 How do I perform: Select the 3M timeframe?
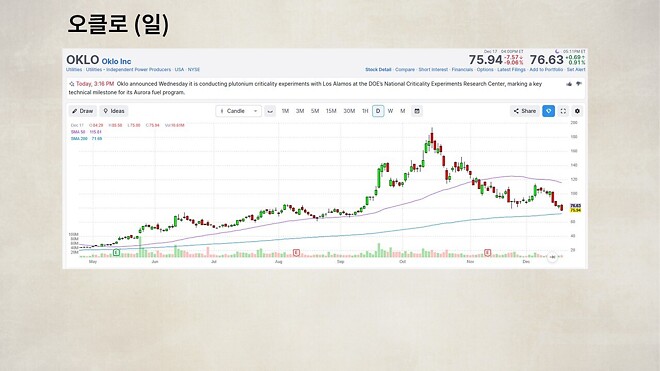300,111
